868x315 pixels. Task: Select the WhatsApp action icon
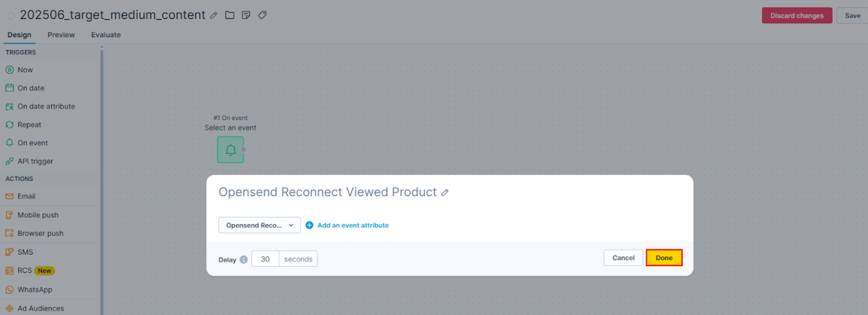click(x=9, y=289)
